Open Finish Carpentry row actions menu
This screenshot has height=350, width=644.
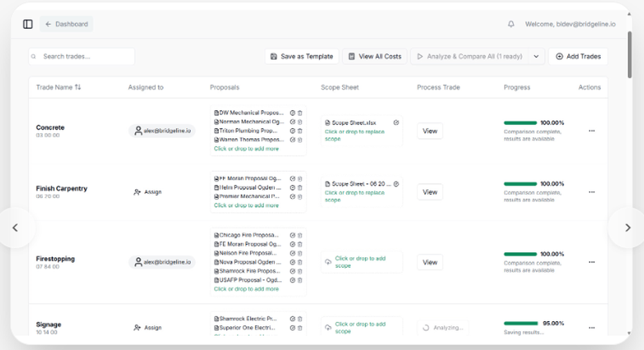pos(591,192)
